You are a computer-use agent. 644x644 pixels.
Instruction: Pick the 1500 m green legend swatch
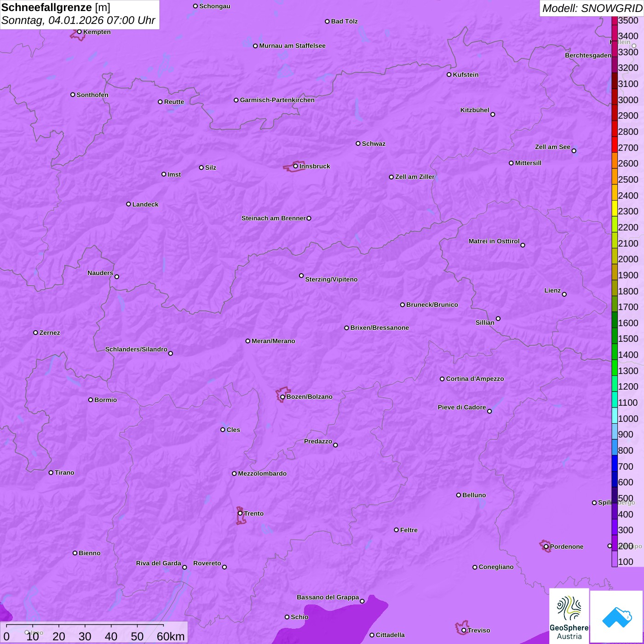[615, 336]
